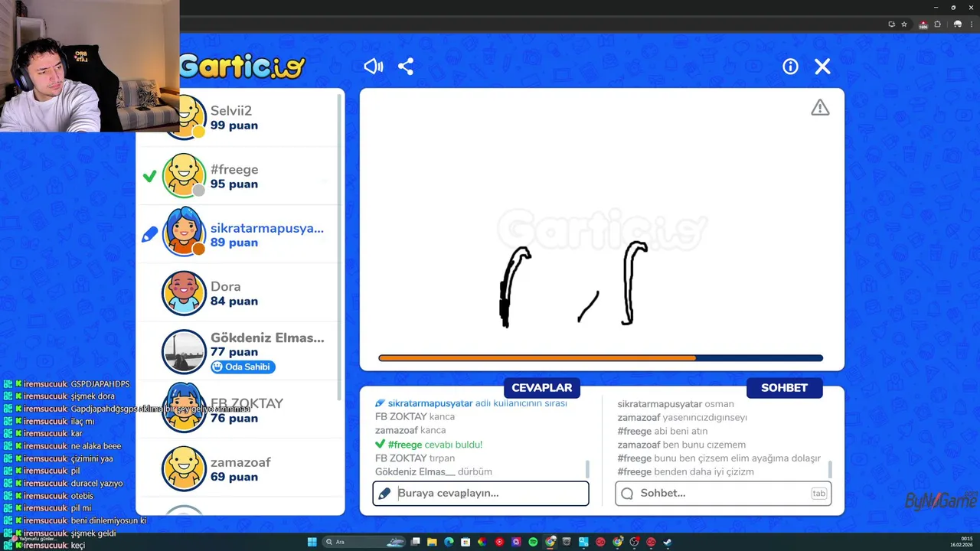The height and width of the screenshot is (551, 980).
Task: Open Spotify from taskbar
Action: 533,542
